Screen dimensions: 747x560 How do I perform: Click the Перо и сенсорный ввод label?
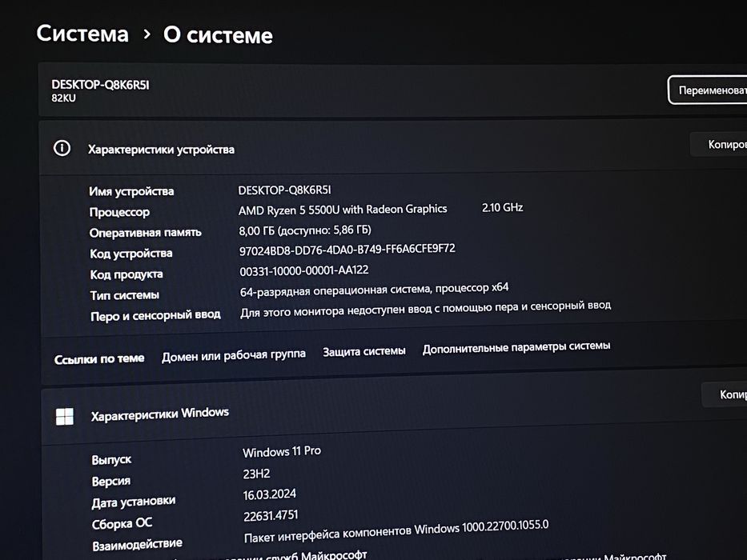tap(156, 315)
